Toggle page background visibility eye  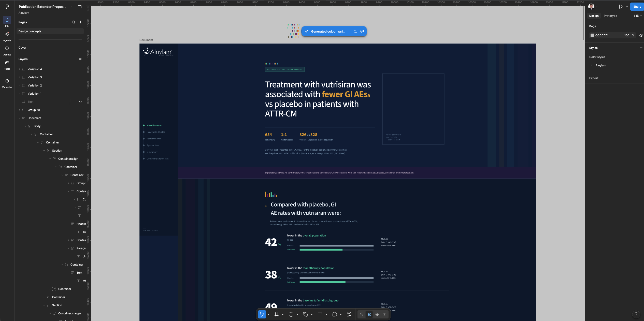[641, 35]
